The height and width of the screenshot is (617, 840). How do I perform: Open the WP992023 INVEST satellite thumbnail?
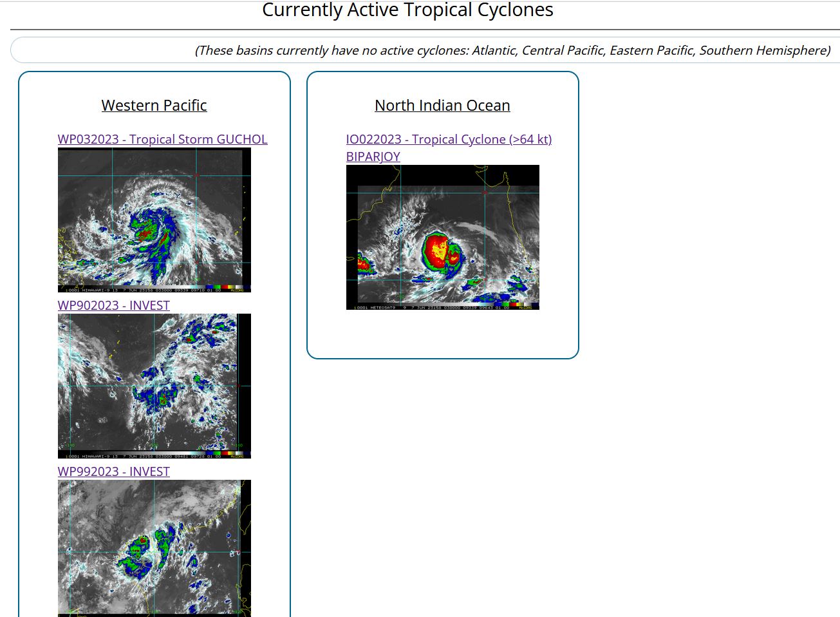[154, 547]
